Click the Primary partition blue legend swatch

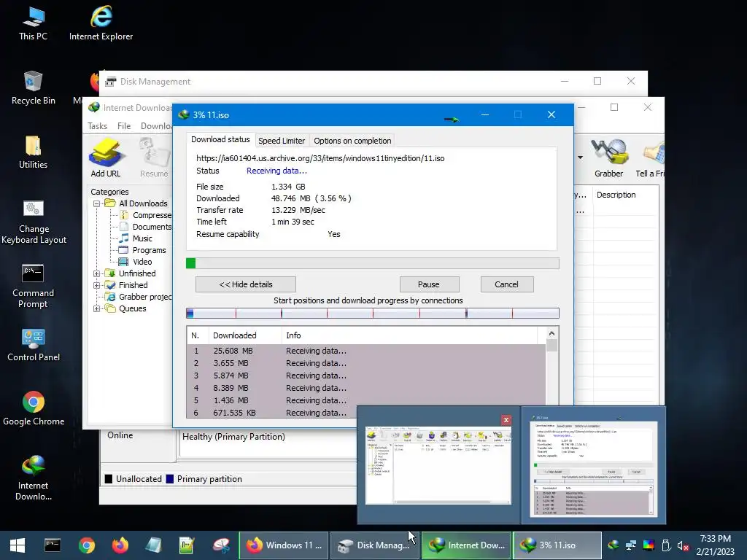point(169,479)
